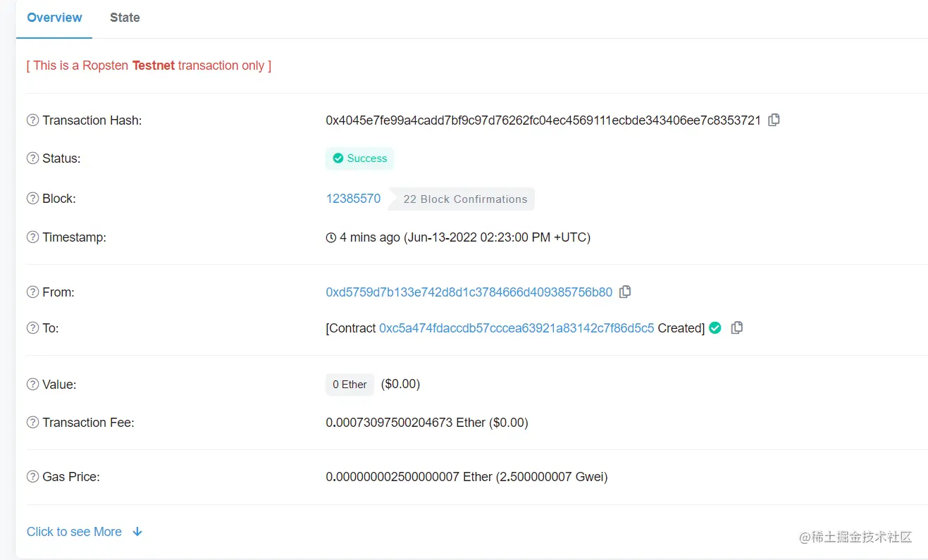
Task: Select the transaction hash text 0x4045e7fe...
Action: (543, 120)
